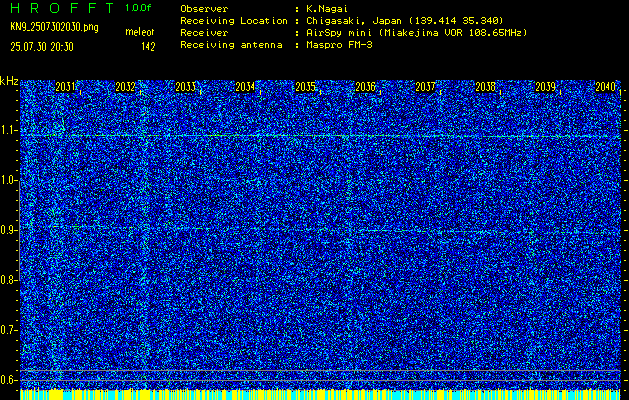Click the yellow-cyan signal level strip at bottom
Screen dimensions: 629x400
(321, 394)
